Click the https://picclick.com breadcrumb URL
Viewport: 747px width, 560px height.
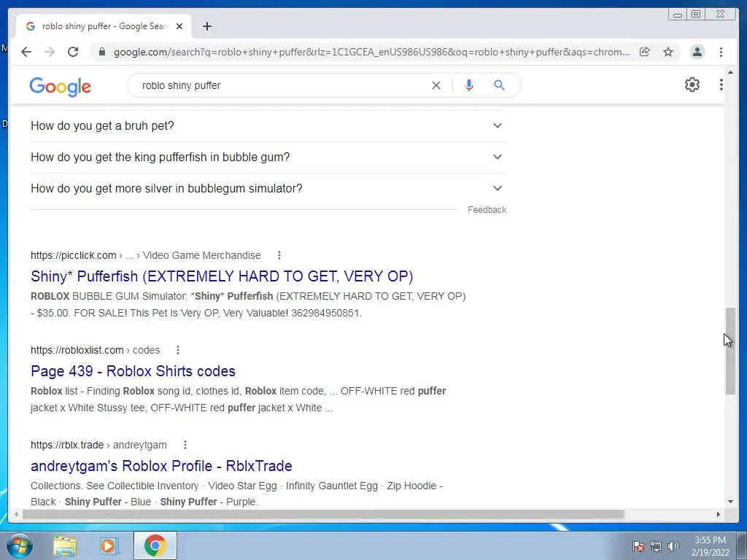74,255
